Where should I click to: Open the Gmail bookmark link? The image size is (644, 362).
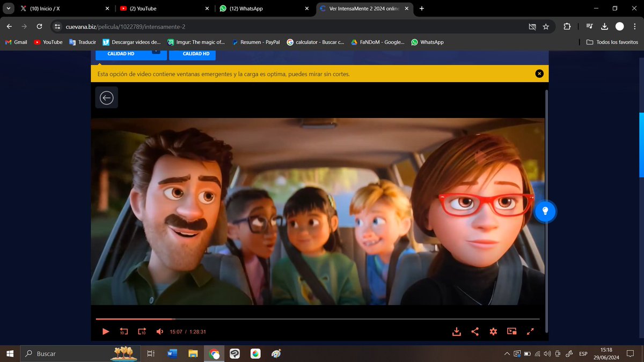point(16,42)
